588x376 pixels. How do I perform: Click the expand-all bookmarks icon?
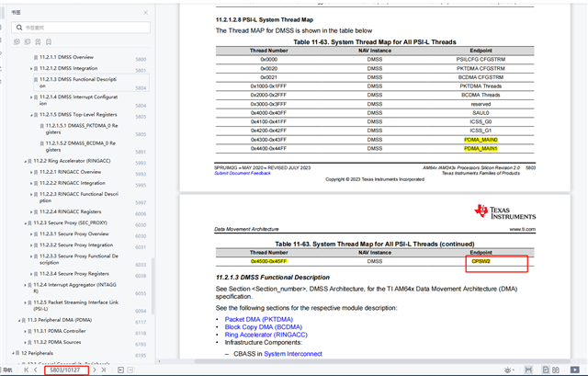tap(17, 42)
